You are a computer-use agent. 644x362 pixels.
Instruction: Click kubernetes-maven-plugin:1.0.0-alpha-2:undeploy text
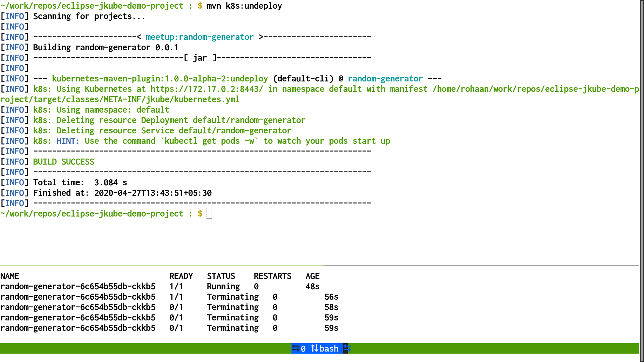coord(160,79)
